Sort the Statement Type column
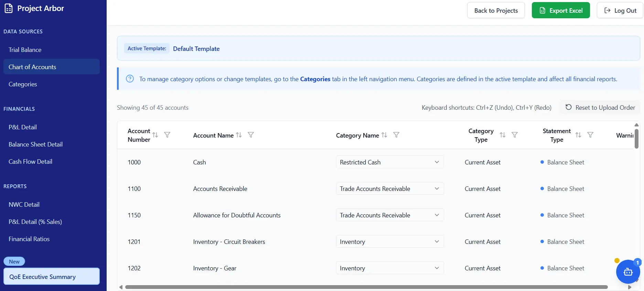Viewport: 644px width, 291px height. pos(578,135)
